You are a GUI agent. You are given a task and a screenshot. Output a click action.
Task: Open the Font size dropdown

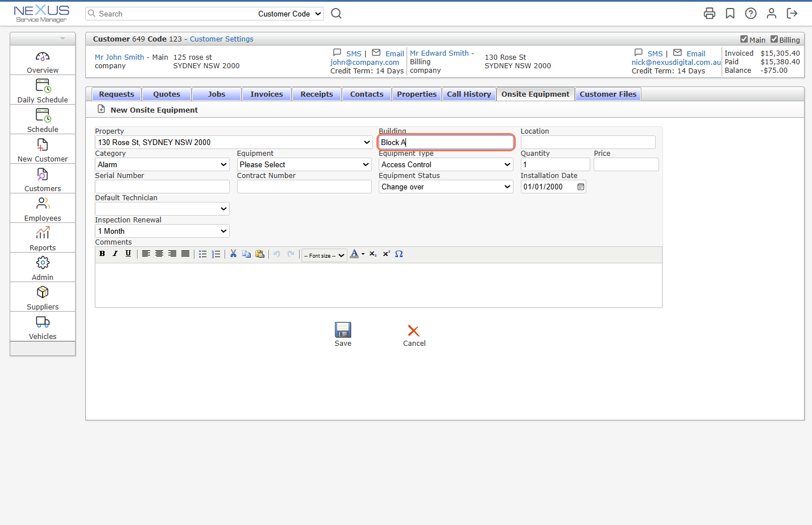[x=324, y=255]
